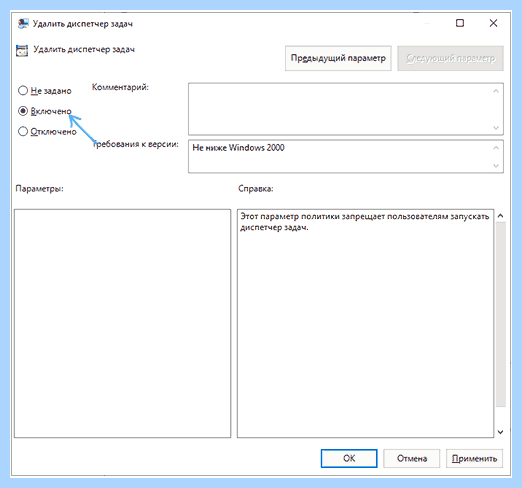Click the policy setting icon beside heading
Image resolution: width=522 pixels, height=488 pixels.
[22, 50]
